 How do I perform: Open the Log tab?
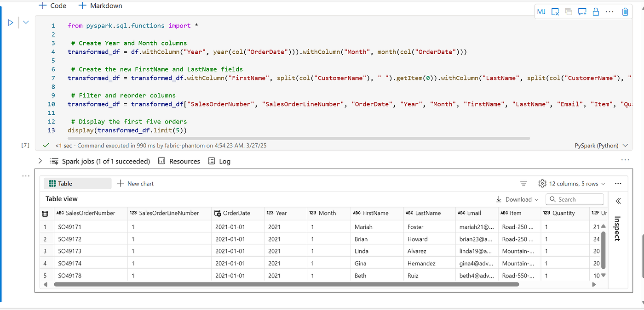[x=219, y=161]
